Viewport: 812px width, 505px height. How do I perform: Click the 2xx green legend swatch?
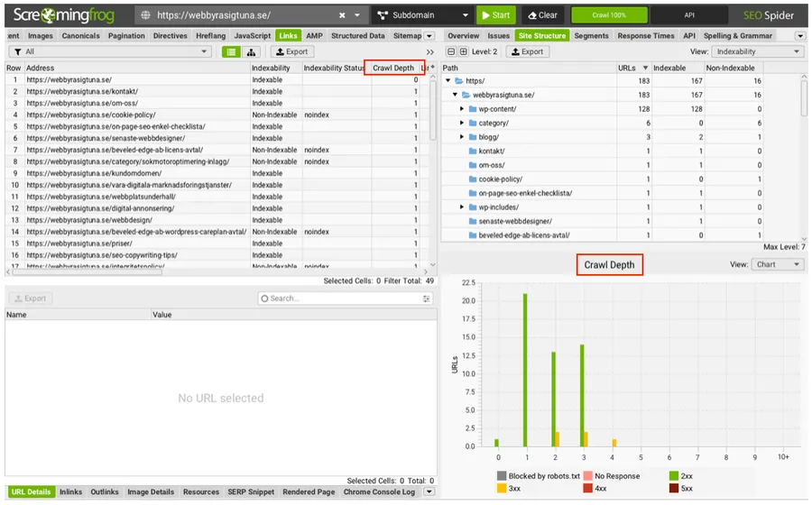coord(674,476)
